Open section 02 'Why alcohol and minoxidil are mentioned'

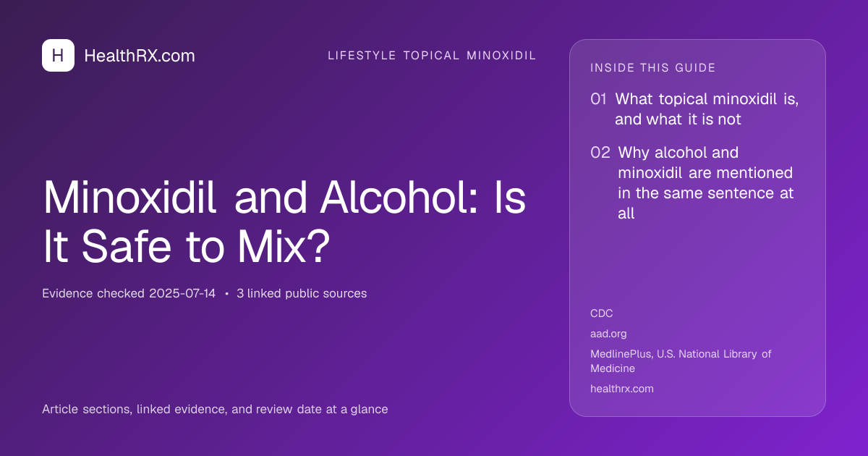pyautogui.click(x=692, y=183)
